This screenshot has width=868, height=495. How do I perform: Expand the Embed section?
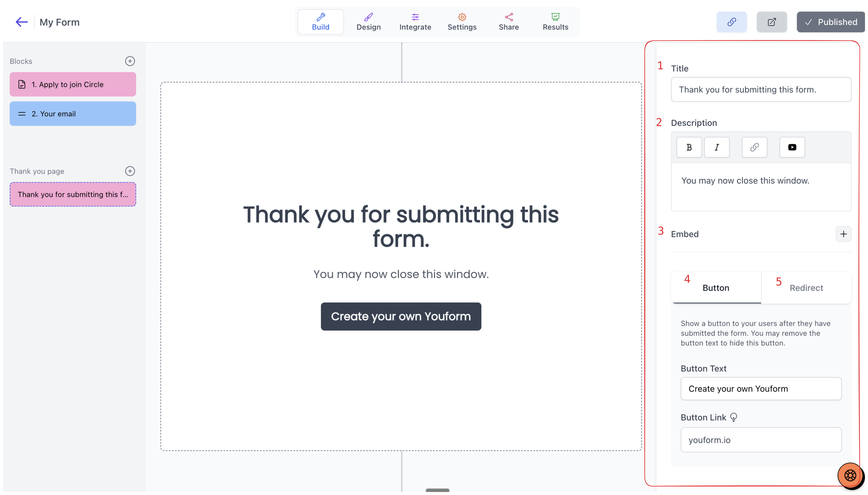[x=843, y=234]
